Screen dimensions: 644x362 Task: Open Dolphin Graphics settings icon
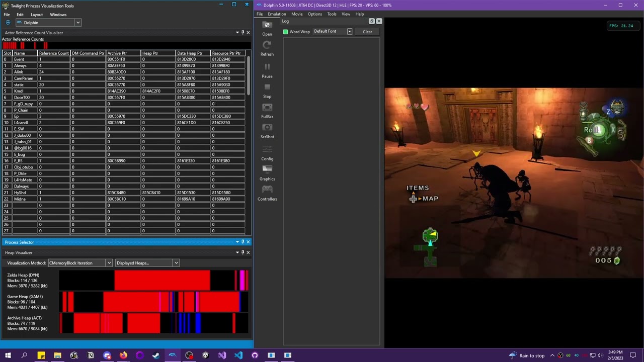pyautogui.click(x=267, y=169)
